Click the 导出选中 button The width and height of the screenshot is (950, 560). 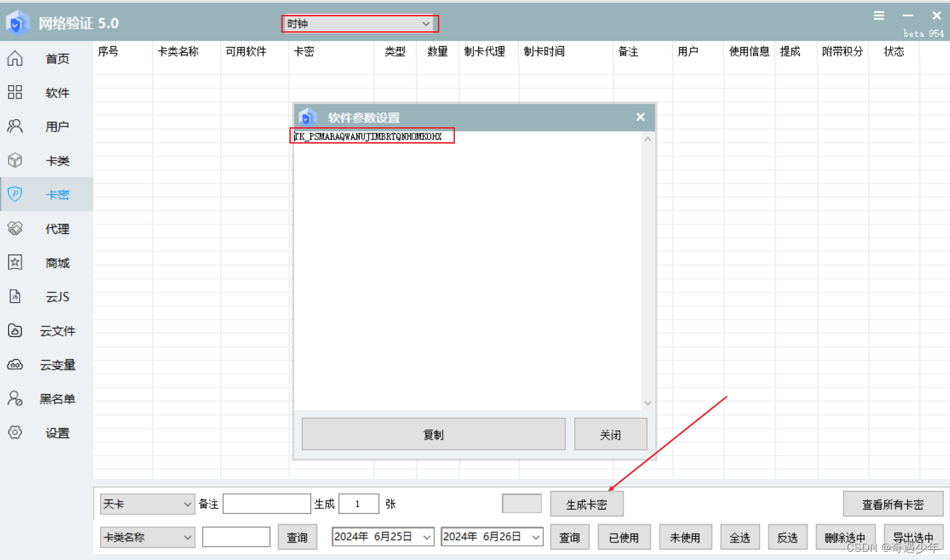pyautogui.click(x=913, y=537)
